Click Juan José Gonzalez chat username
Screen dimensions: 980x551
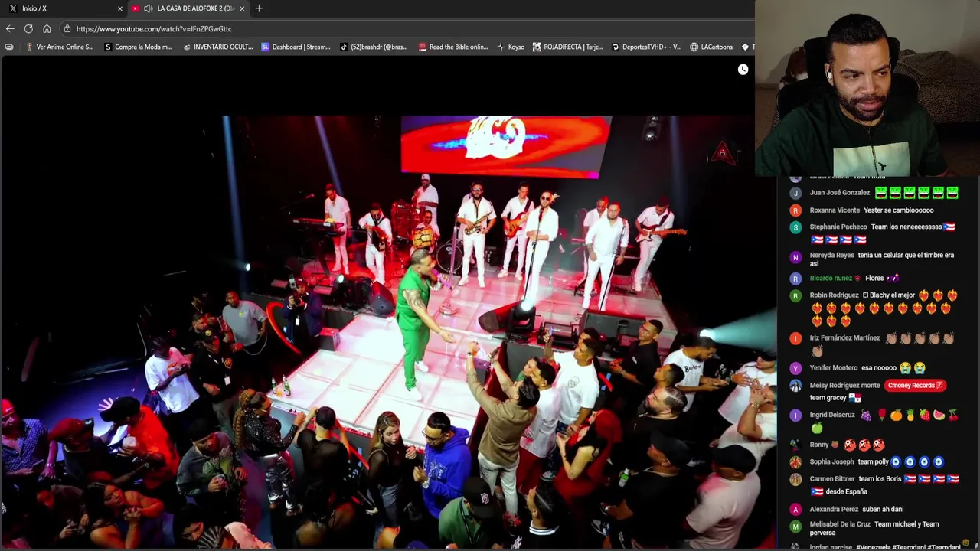[839, 193]
